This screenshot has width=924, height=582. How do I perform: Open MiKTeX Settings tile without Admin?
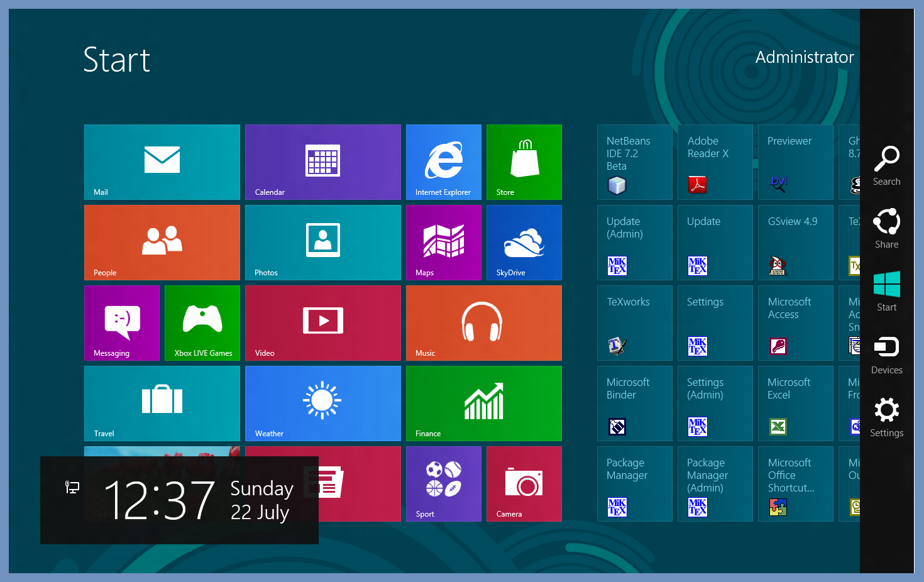715,323
